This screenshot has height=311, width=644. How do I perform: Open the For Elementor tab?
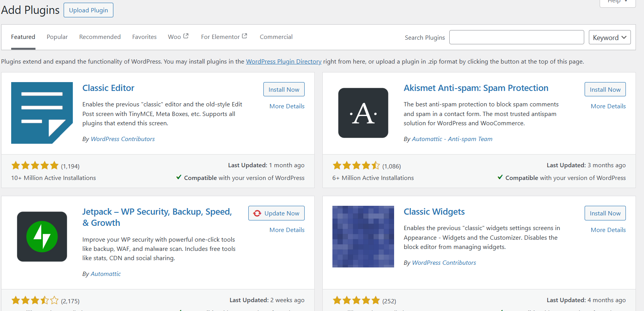pos(224,37)
